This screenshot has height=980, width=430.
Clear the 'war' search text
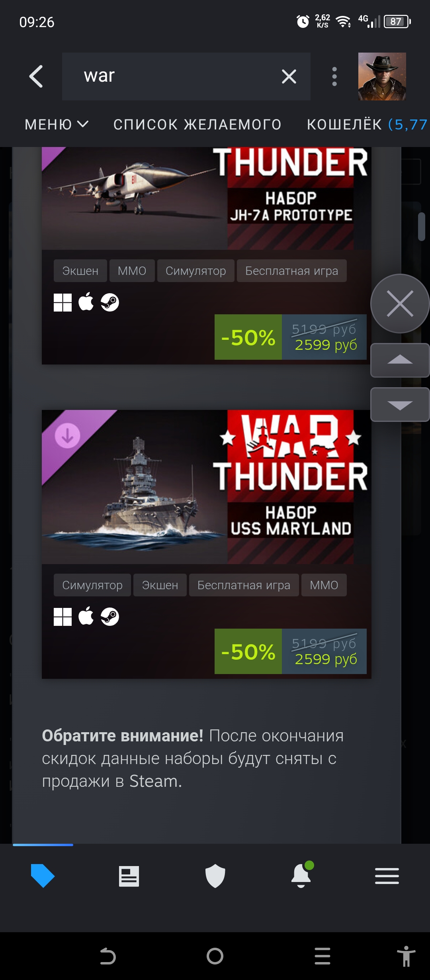coord(289,76)
